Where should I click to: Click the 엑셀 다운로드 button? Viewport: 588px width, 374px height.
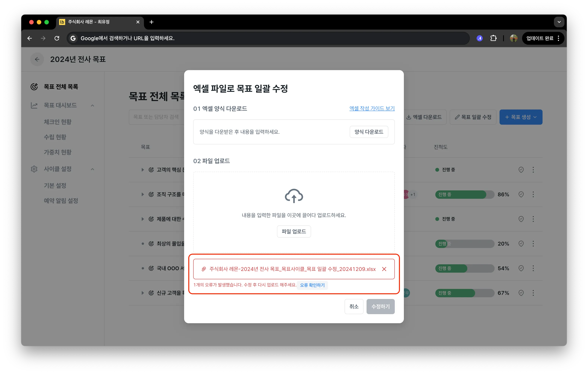coord(424,117)
